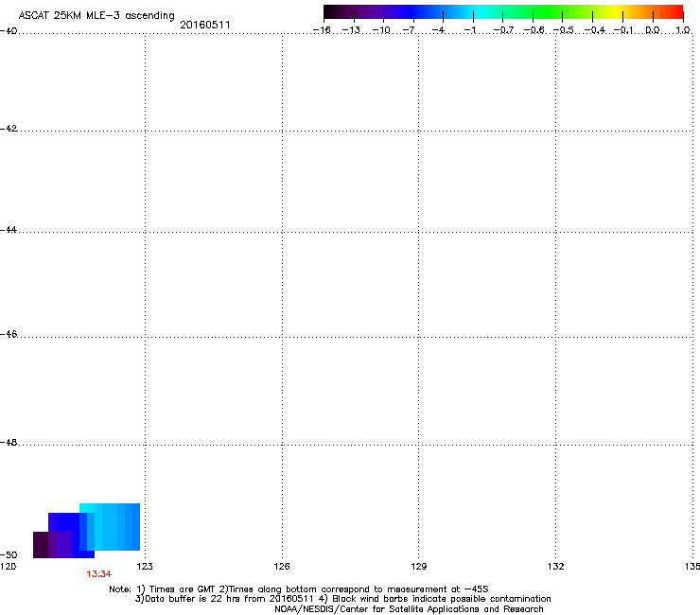
Task: Click the -0.5 colorbar tick label
Action: click(x=563, y=30)
